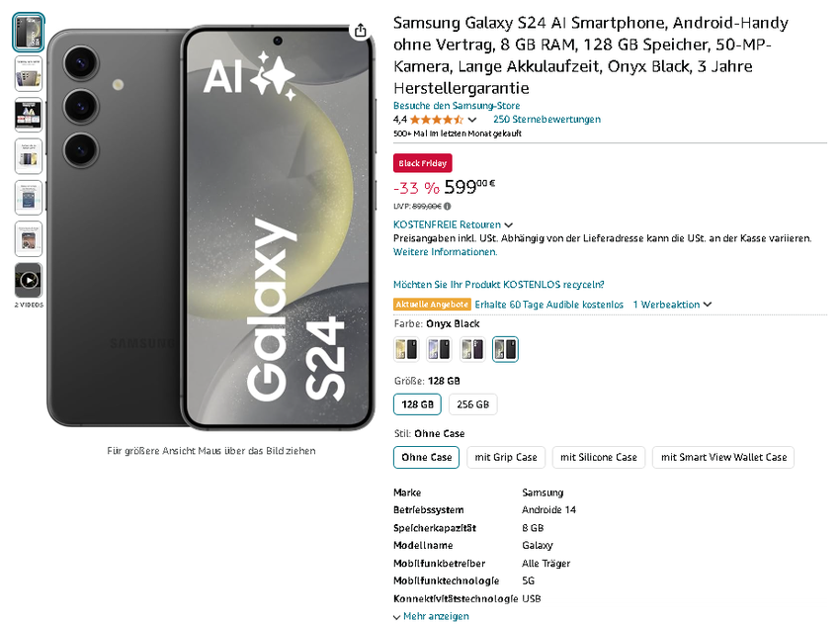Viewport: 840px width, 625px height.
Task: Open Besuche den Samsung-Store link
Action: point(457,106)
